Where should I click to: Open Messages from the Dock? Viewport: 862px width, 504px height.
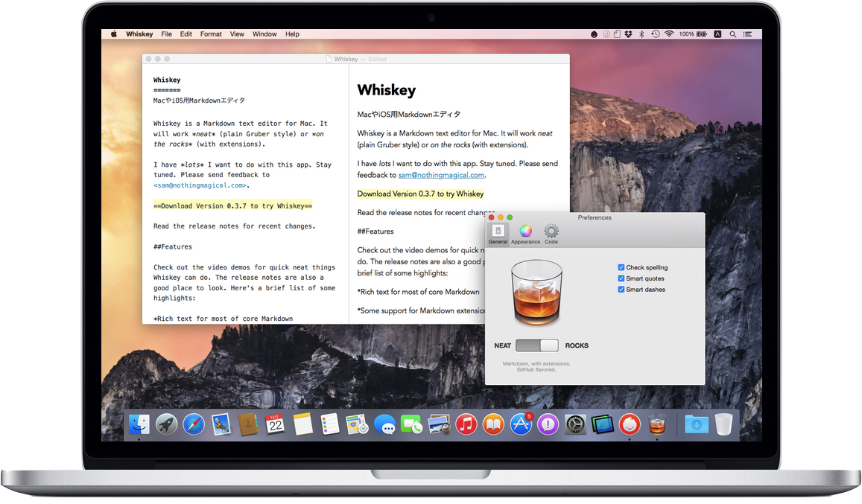(384, 424)
